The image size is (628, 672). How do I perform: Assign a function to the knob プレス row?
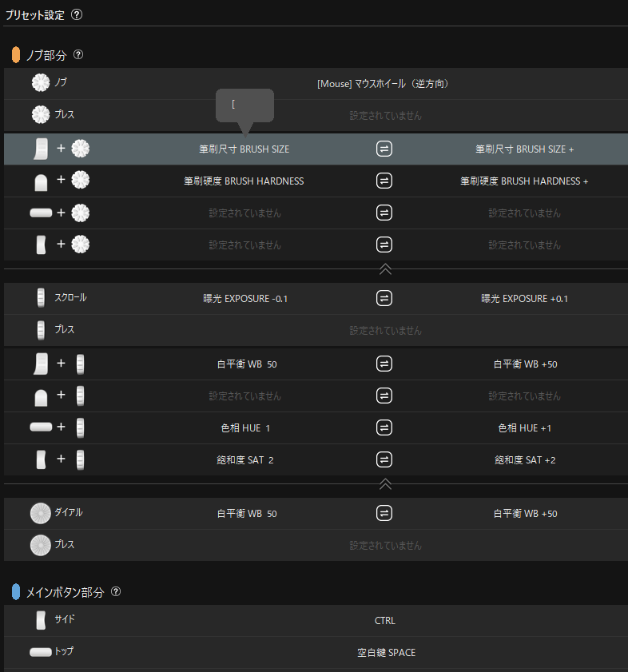[x=385, y=116]
